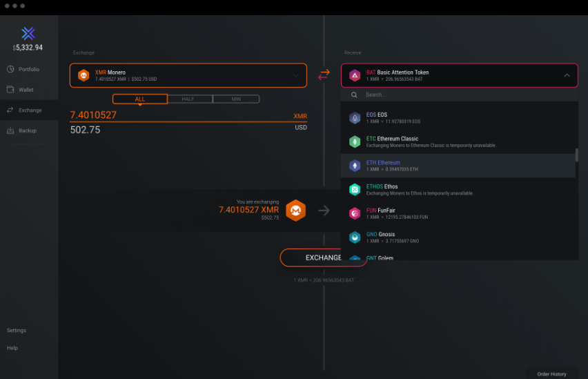The image size is (588, 379).
Task: Go to Exchange in the sidebar
Action: point(29,110)
